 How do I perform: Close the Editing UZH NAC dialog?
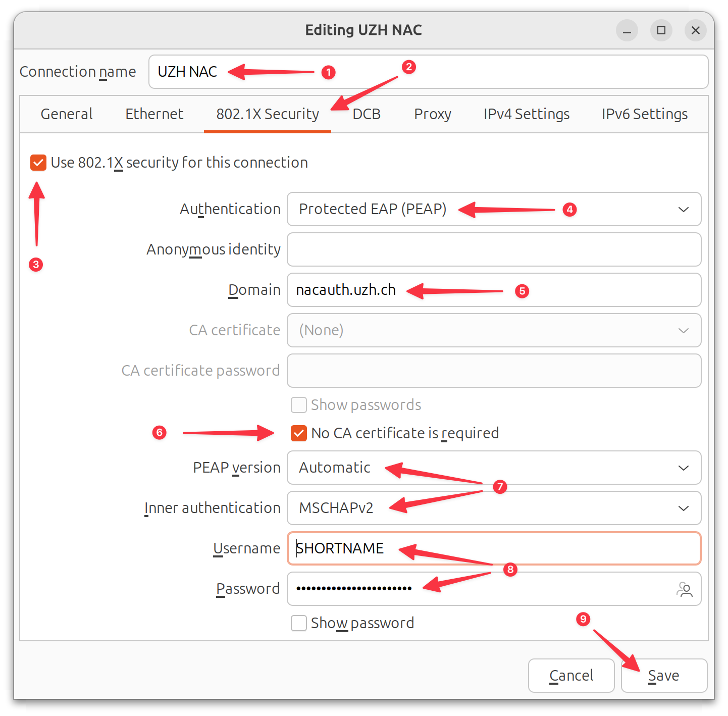click(x=695, y=30)
